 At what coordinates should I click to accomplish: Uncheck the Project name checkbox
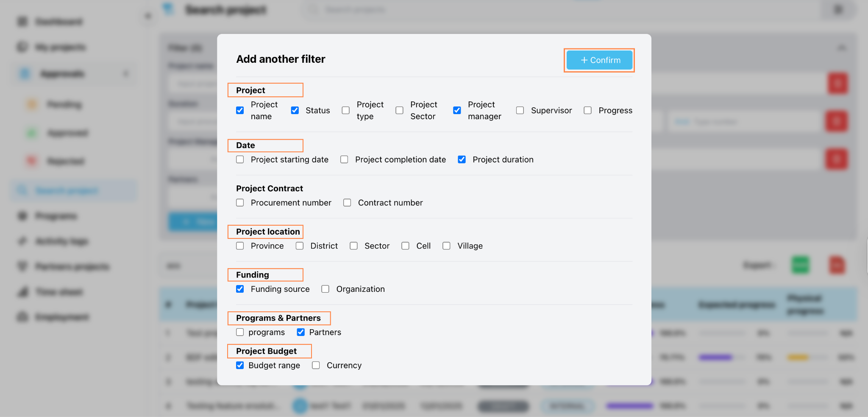(x=240, y=110)
